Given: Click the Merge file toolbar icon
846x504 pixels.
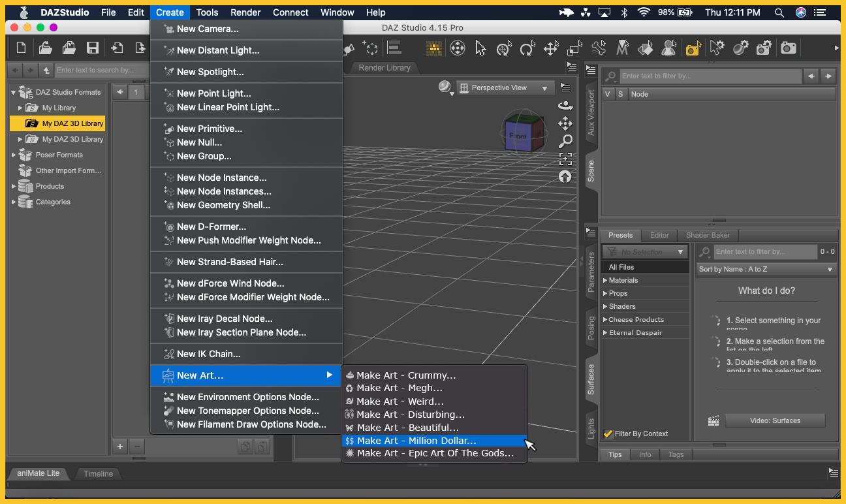Looking at the screenshot, I should click(69, 48).
